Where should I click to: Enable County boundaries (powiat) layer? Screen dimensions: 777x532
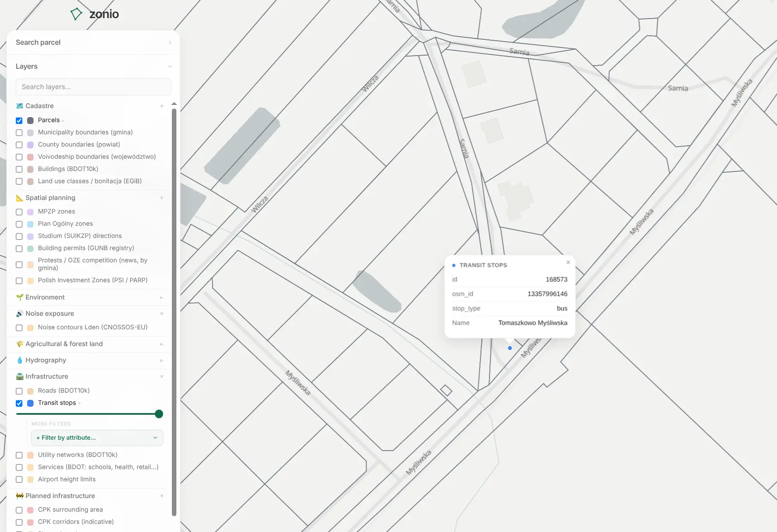click(19, 145)
